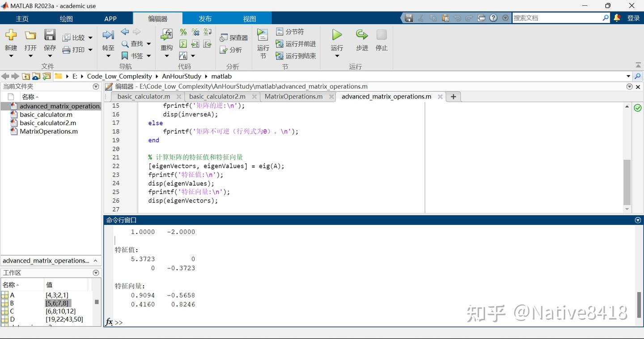The image size is (644, 339).
Task: Expand the 书签 dropdown arrow
Action: (x=148, y=56)
